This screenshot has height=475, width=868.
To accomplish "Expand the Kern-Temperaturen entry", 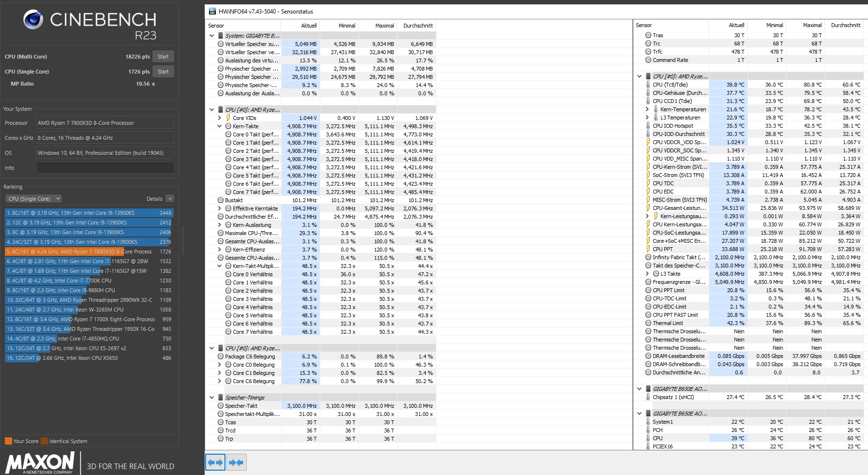I will click(x=647, y=109).
